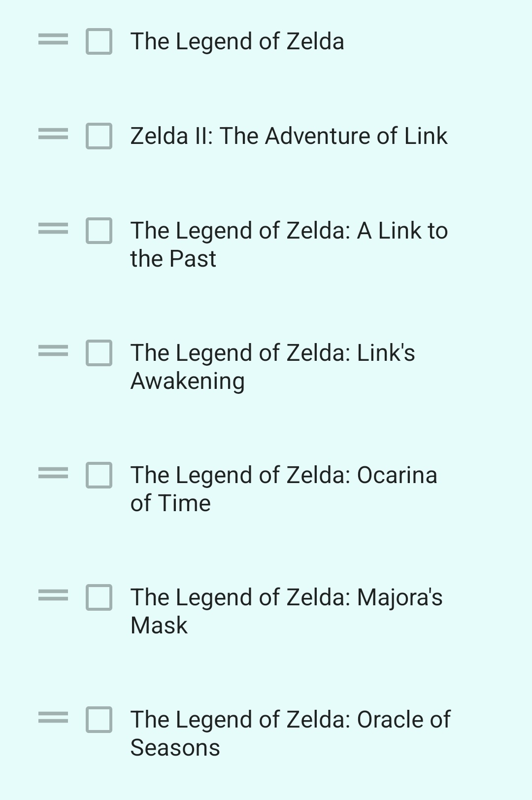This screenshot has height=800, width=532.
Task: Toggle the Ocarina of Time checkbox
Action: [x=99, y=475]
